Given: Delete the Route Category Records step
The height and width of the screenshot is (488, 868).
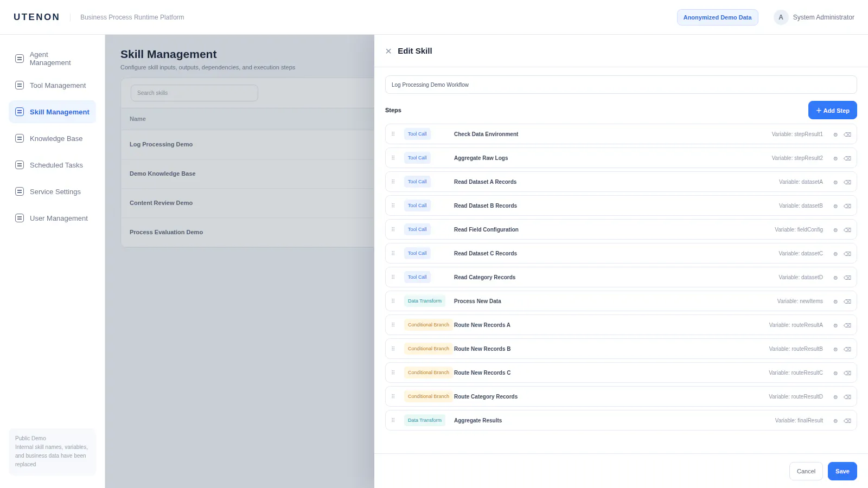Looking at the screenshot, I should tap(847, 397).
